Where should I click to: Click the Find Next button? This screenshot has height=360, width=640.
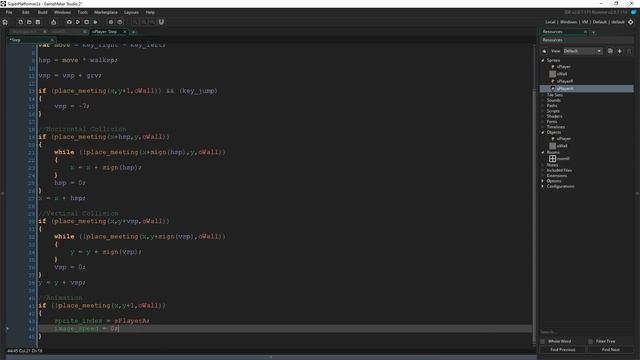click(611, 350)
